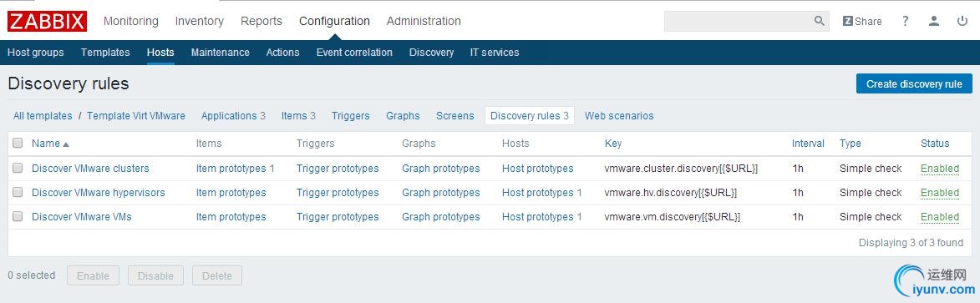
Task: Sort by Name column header
Action: pos(50,143)
